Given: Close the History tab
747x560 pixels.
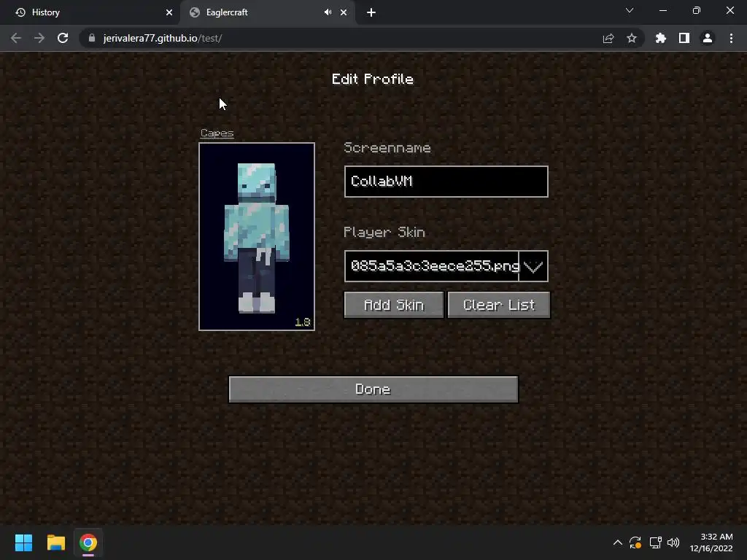Looking at the screenshot, I should (169, 12).
